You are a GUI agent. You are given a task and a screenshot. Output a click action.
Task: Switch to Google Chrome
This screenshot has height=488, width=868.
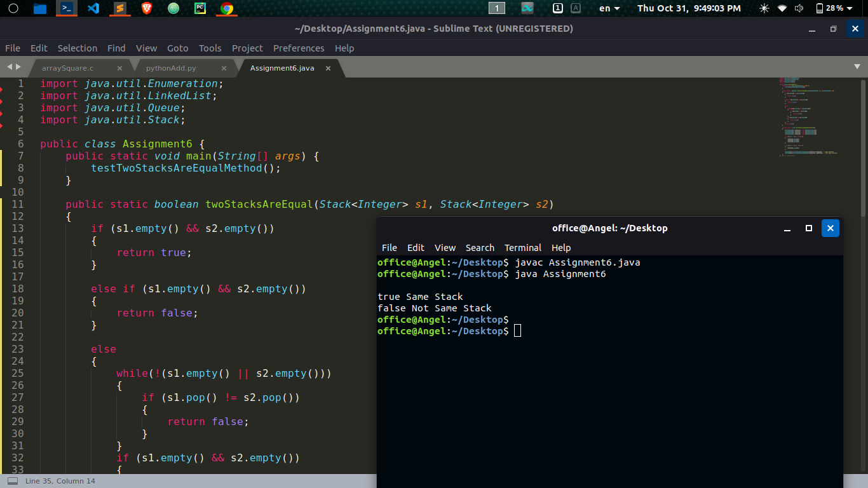point(226,8)
